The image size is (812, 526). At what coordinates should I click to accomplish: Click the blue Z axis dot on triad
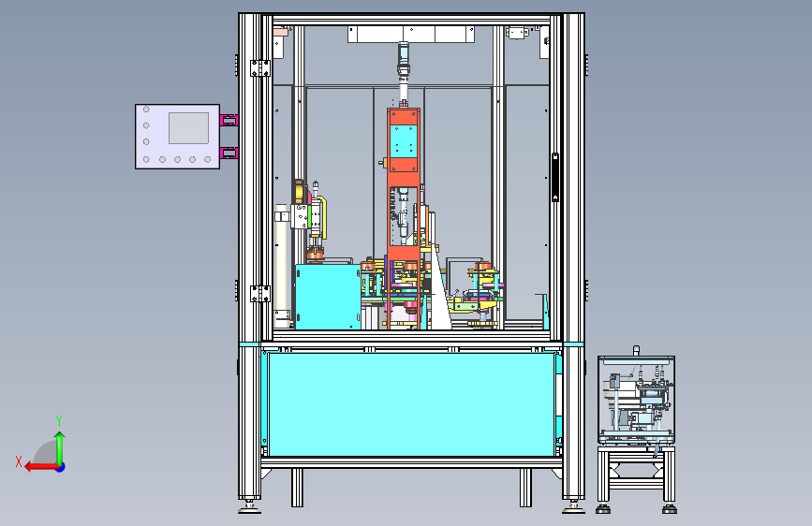click(61, 467)
